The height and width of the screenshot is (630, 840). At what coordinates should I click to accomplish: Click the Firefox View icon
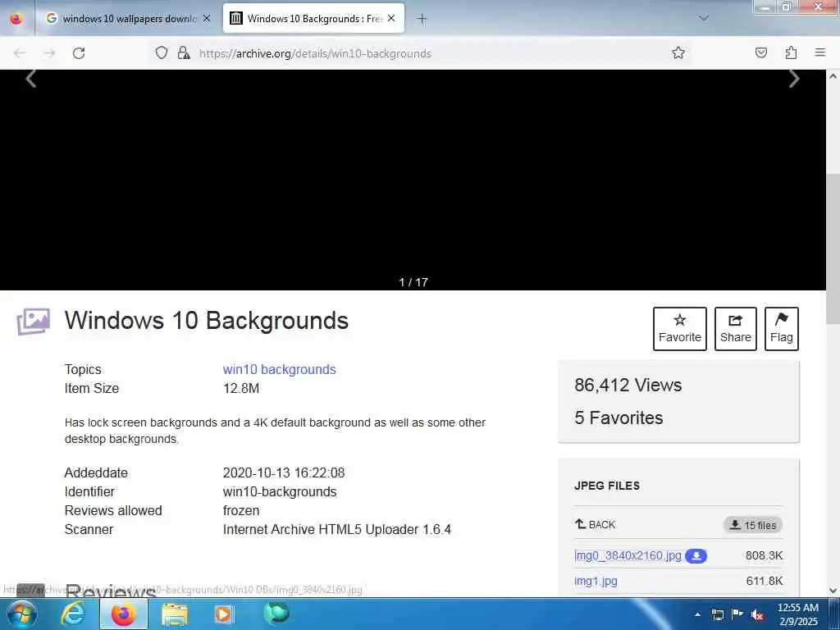pos(16,19)
